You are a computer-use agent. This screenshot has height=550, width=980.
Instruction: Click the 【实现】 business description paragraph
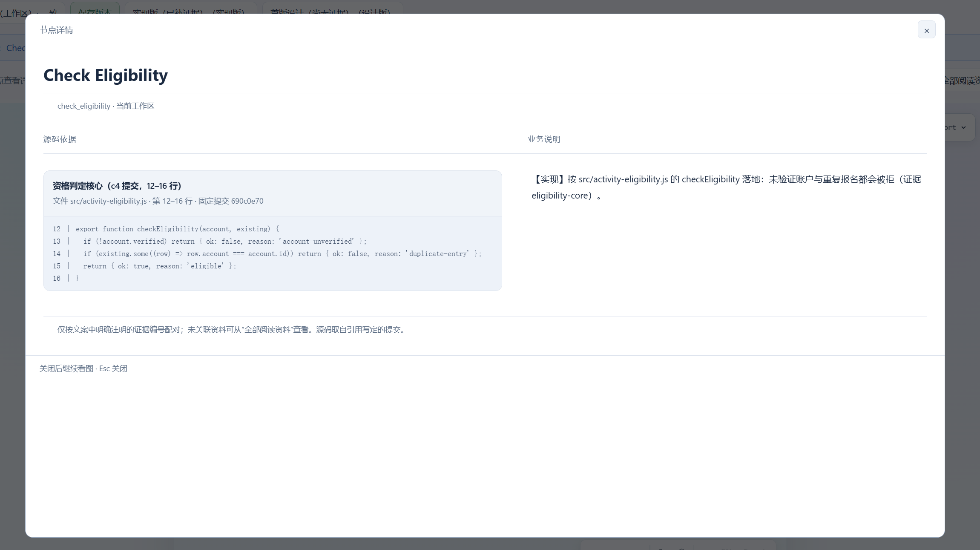click(726, 187)
